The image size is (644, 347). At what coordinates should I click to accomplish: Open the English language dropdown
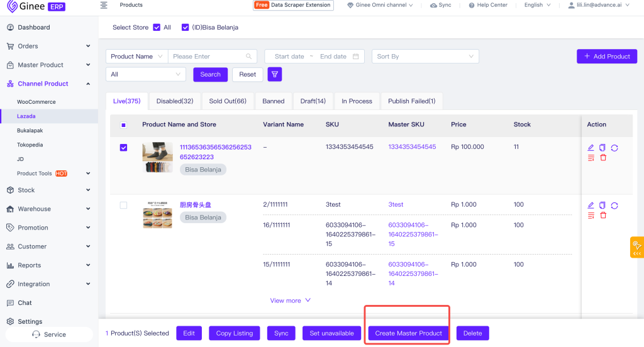tap(538, 5)
